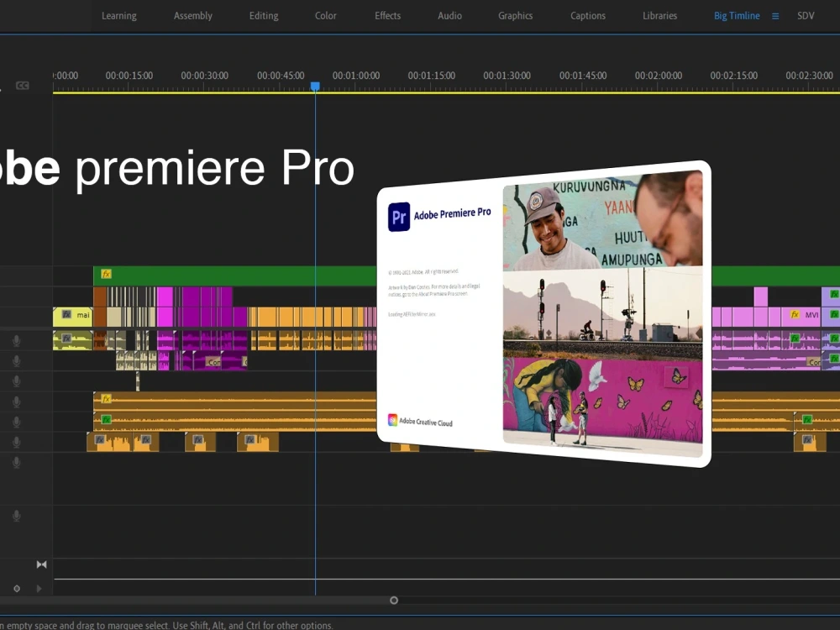Open the Learning workspace tab
840x630 pixels.
coord(119,15)
